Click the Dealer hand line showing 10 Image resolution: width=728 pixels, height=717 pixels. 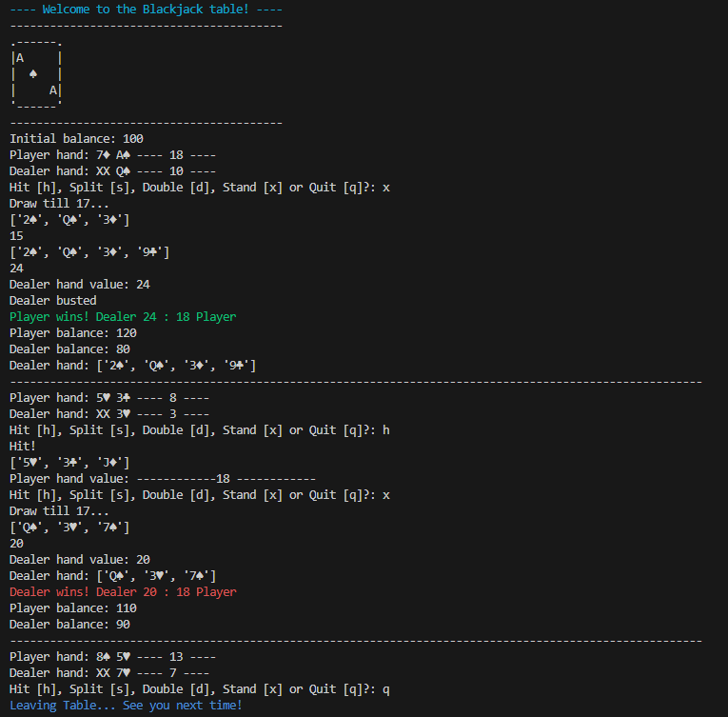(x=112, y=170)
